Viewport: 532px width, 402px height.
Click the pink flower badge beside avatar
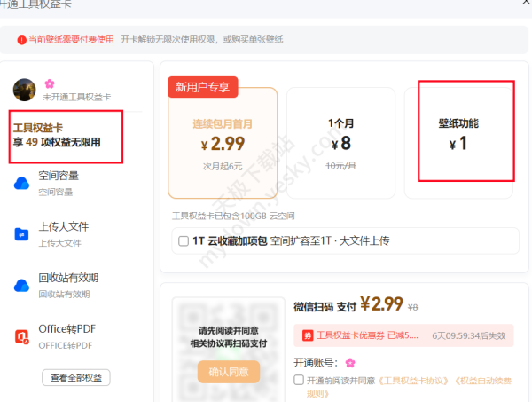(50, 83)
